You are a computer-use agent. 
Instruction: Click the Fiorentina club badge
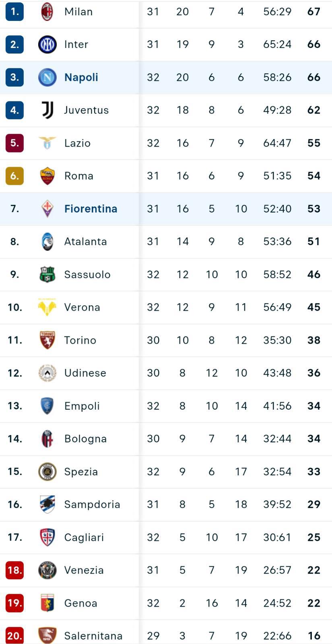point(47,208)
